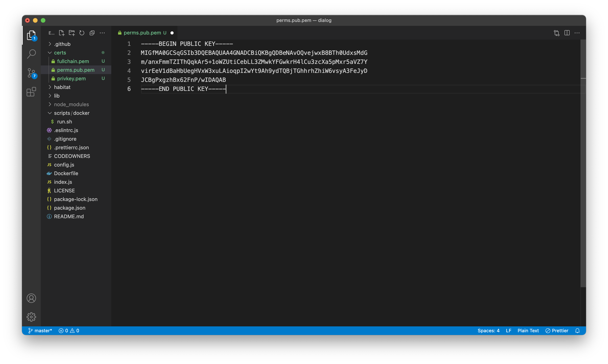The height and width of the screenshot is (364, 608).
Task: Open the .gitignore file
Action: (76, 139)
